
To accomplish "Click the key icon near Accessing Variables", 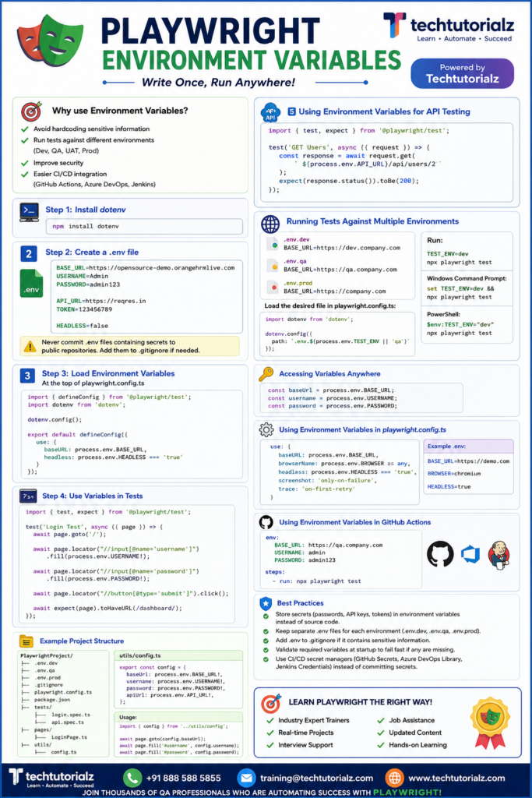I will 266,374.
